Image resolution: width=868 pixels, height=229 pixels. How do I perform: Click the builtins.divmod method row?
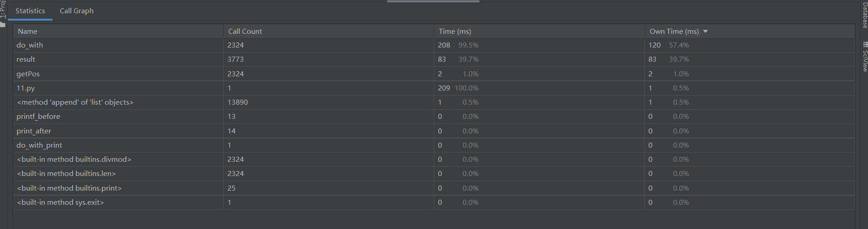tap(74, 160)
